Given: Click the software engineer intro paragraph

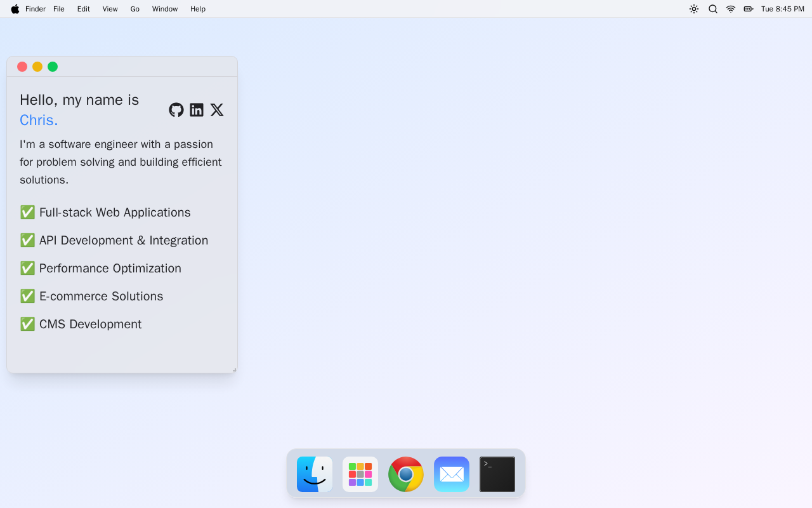Looking at the screenshot, I should pyautogui.click(x=121, y=162).
